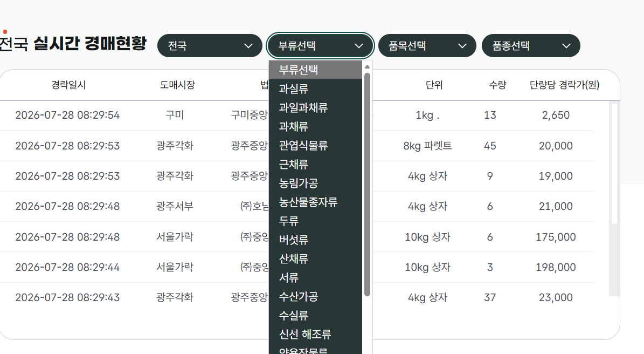This screenshot has height=354, width=644.
Task: Choose 산채류 from the category list
Action: [x=315, y=259]
